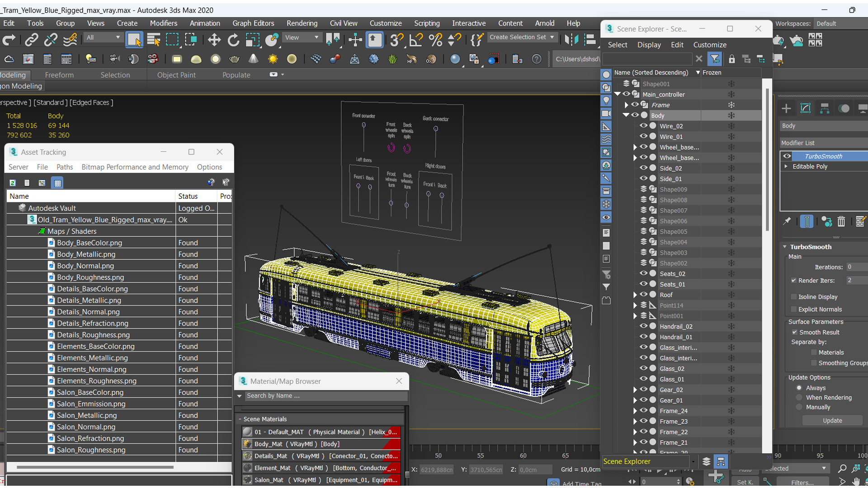
Task: Collapse the Main_controller tree node
Action: [618, 94]
